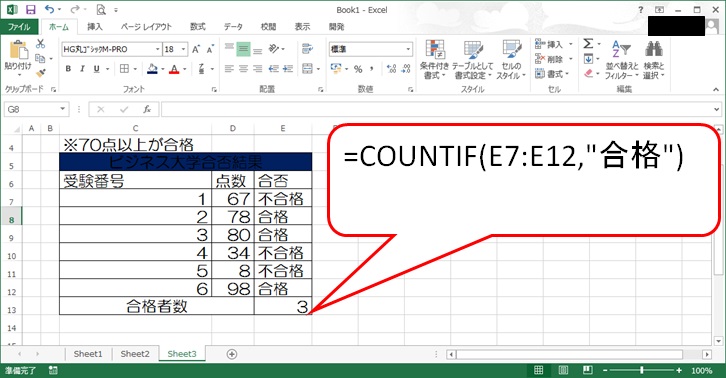This screenshot has width=726, height=378.
Task: Toggle align left
Action: coord(229,69)
